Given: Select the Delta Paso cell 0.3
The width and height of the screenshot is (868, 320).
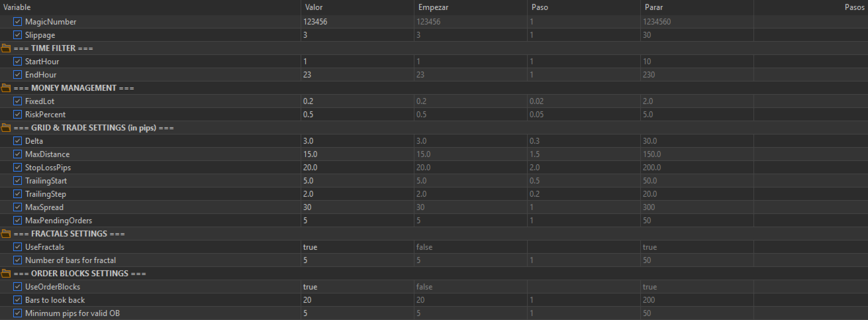Looking at the screenshot, I should coord(583,141).
